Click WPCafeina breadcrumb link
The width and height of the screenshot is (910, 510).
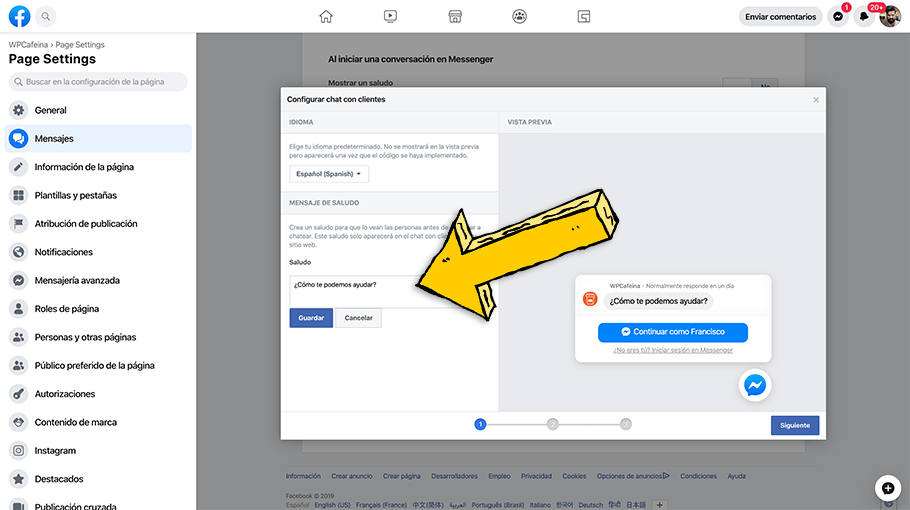[28, 45]
